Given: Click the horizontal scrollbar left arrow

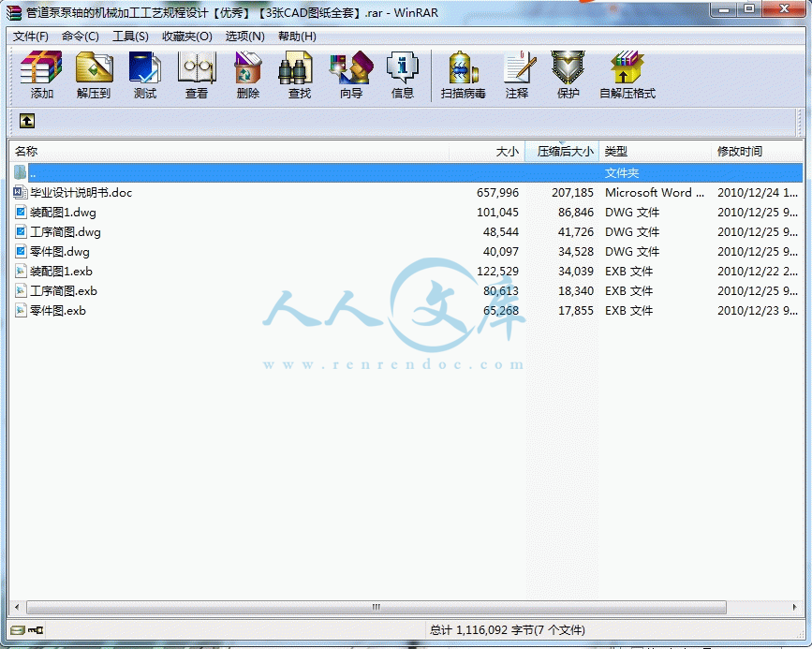Looking at the screenshot, I should tap(17, 607).
